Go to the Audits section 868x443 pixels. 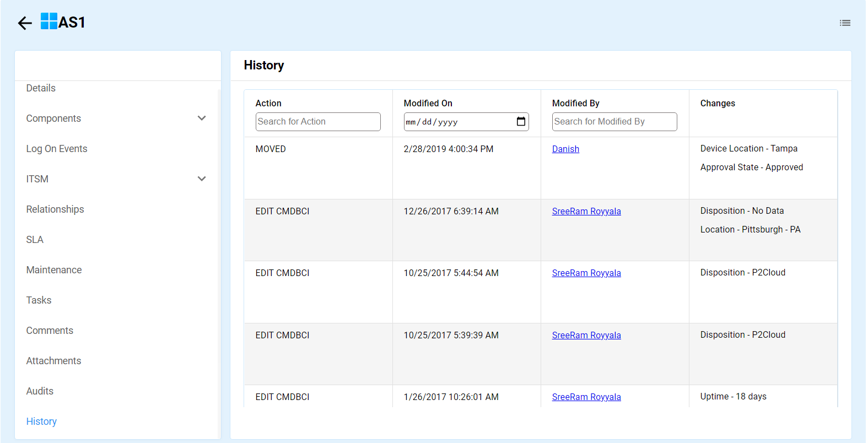pos(40,391)
